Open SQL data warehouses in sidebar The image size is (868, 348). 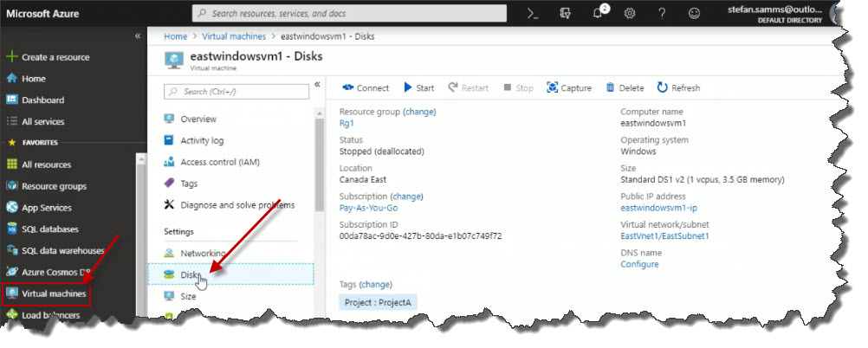[55, 251]
